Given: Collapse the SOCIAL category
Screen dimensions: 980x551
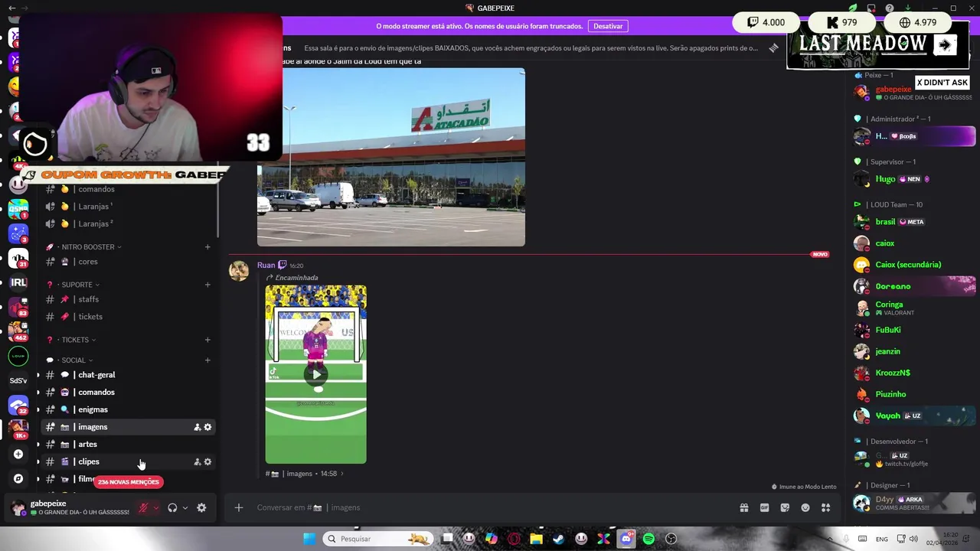Looking at the screenshot, I should [73, 360].
